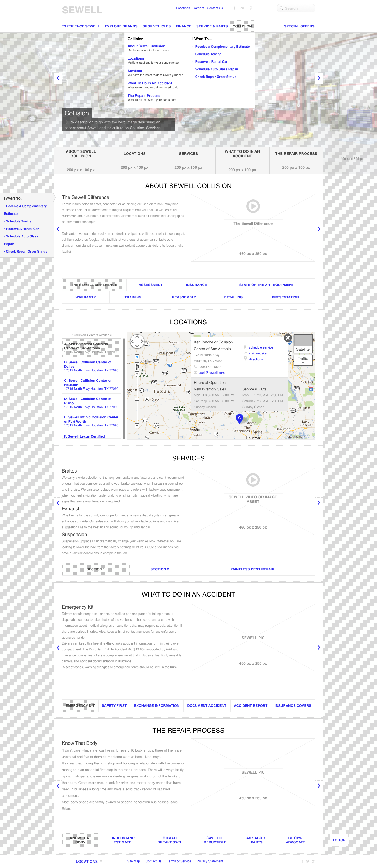
Task: Open Sewell's Google+ page from the header
Action: point(251,8)
